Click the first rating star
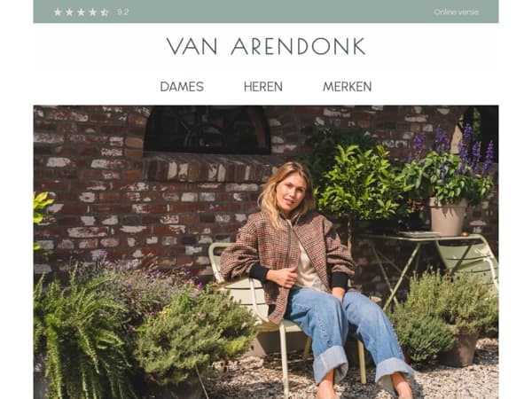This screenshot has height=399, width=532. 58,12
